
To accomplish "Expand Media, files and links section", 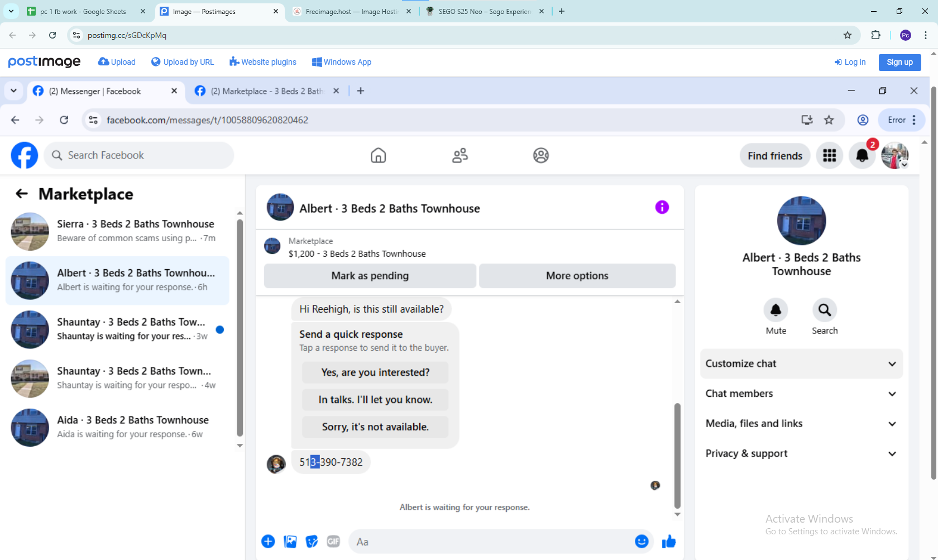I will 801,424.
